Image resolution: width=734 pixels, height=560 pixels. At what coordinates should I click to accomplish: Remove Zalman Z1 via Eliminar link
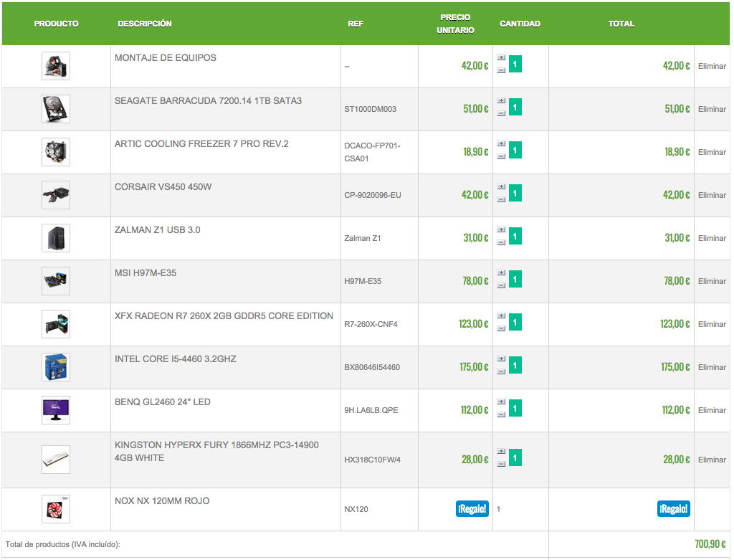click(x=712, y=239)
